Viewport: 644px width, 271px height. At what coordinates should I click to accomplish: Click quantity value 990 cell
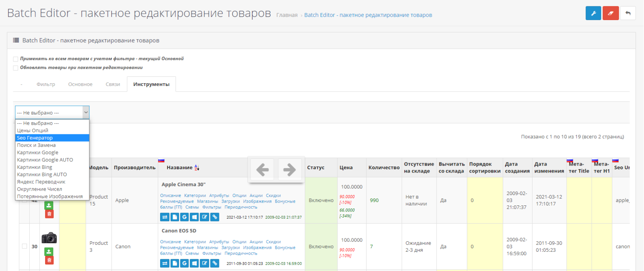(x=374, y=200)
